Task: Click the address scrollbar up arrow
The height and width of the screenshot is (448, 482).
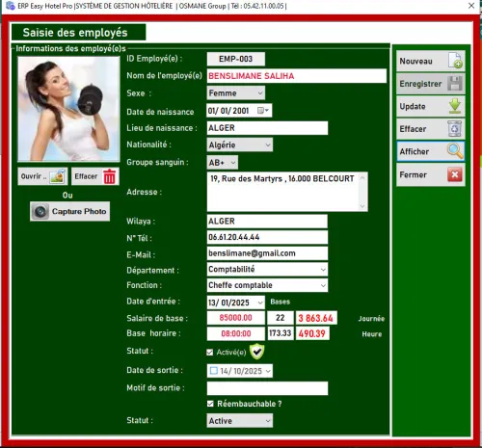Action: click(362, 177)
